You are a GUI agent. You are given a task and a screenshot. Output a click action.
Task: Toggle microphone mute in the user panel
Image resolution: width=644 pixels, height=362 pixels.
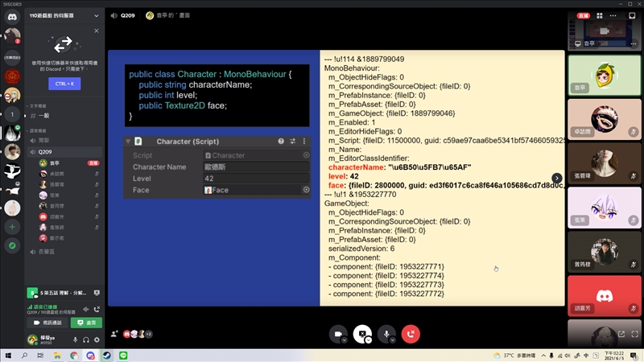pyautogui.click(x=75, y=339)
